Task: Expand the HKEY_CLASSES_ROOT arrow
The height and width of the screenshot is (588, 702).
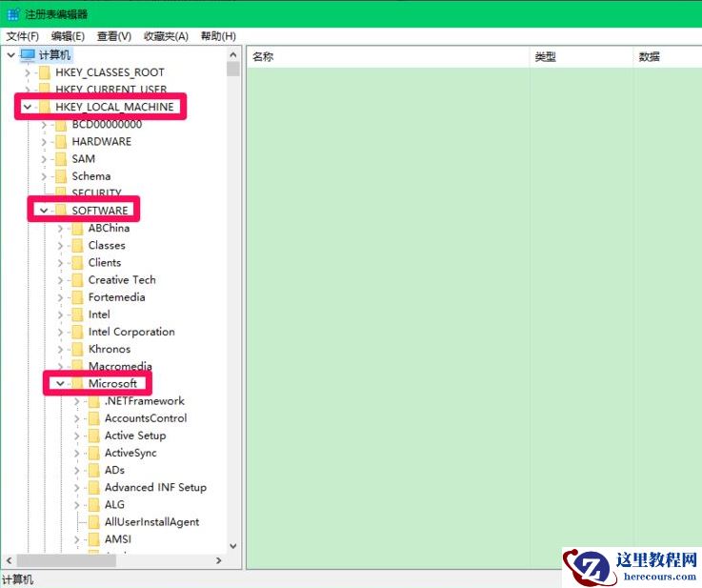Action: (x=28, y=72)
